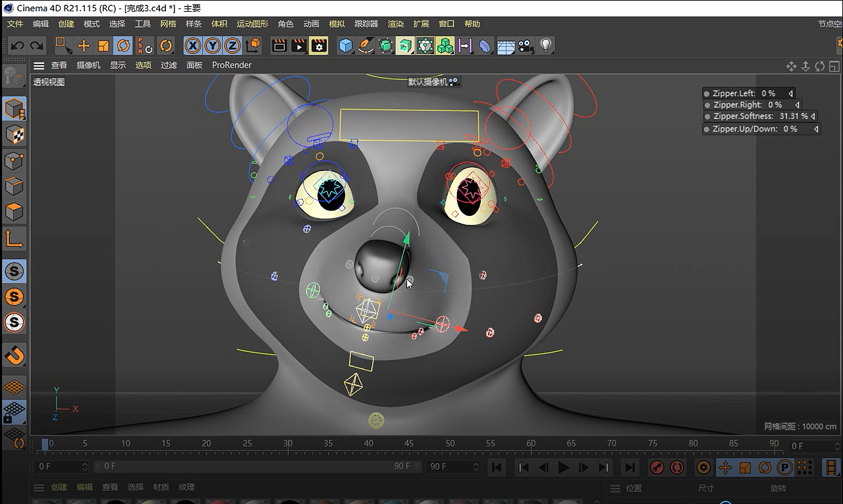Select the Live Selection tool
The image size is (843, 504).
pyautogui.click(x=63, y=45)
